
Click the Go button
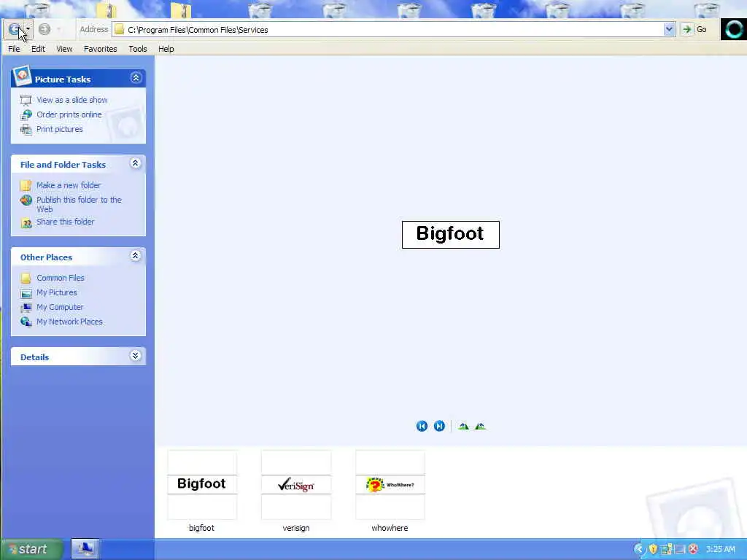[x=694, y=29]
